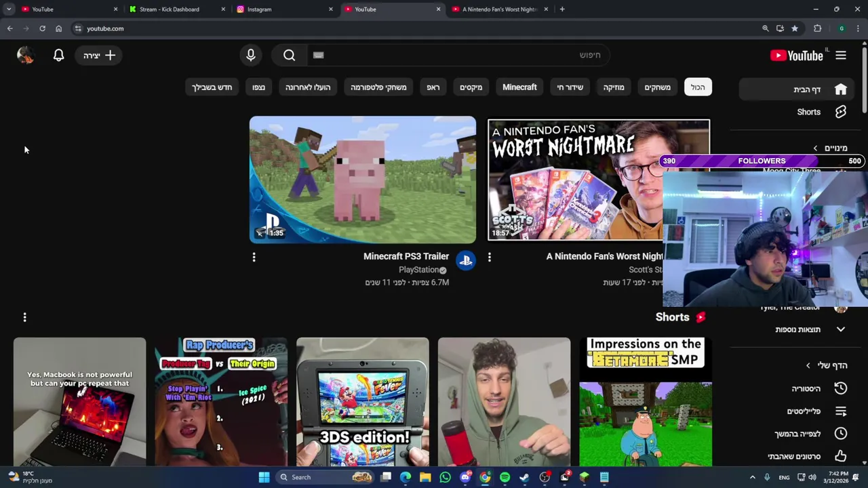
Task: Open לצפייה בהמשך in the sidebar
Action: point(798,434)
